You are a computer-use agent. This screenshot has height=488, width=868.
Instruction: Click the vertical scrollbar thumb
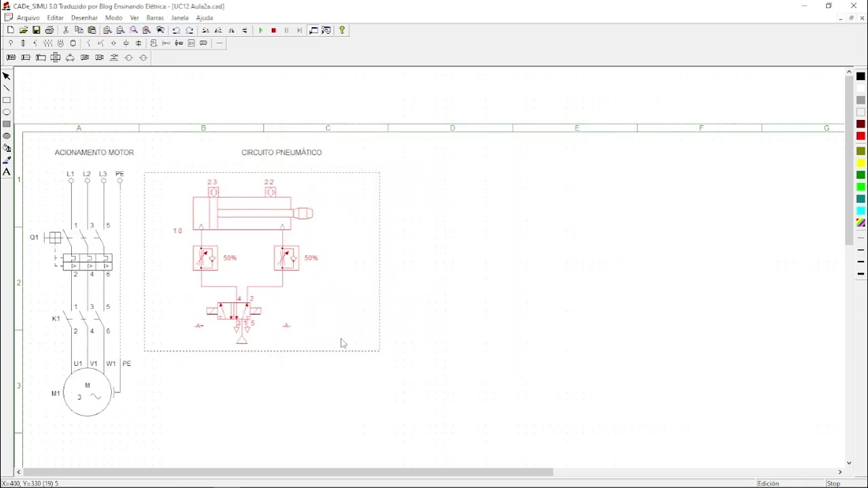(x=849, y=161)
